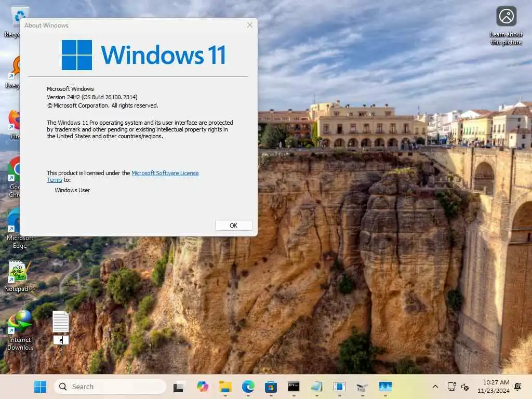Show hidden system tray icons

point(435,387)
